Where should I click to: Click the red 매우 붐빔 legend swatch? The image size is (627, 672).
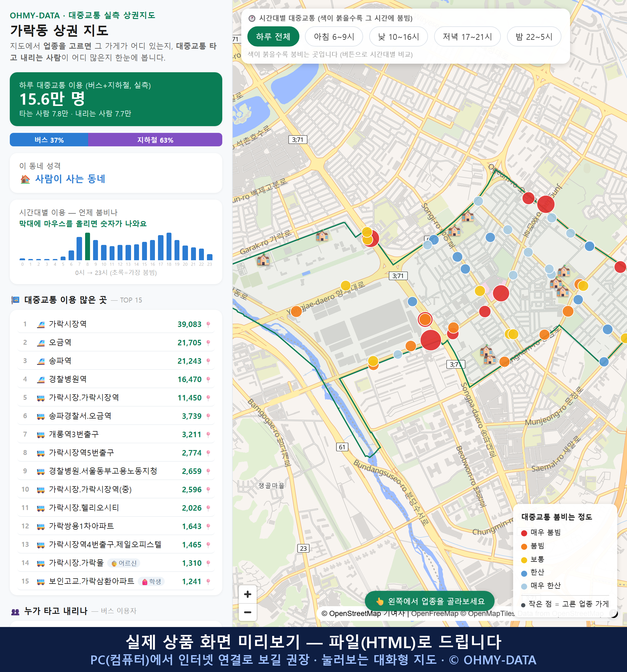pyautogui.click(x=524, y=533)
